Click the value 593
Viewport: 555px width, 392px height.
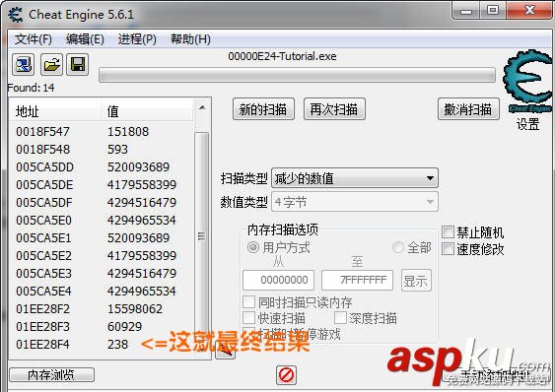point(117,150)
